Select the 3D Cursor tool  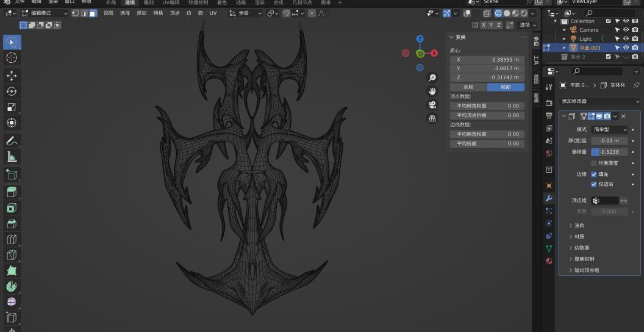point(12,58)
